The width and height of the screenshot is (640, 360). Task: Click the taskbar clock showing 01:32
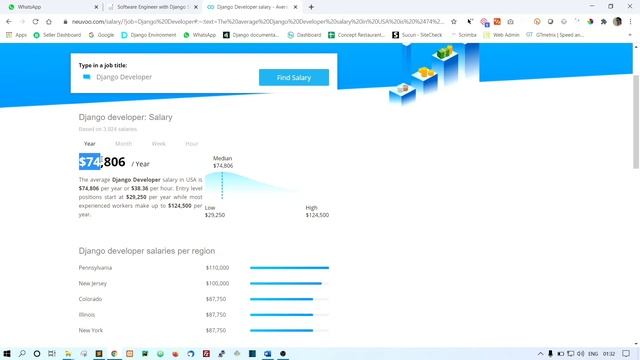tap(609, 354)
